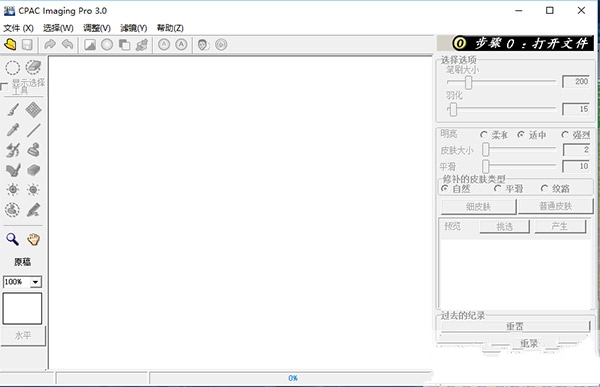
Task: Click the square contrast image toolbar icon
Action: pos(90,45)
